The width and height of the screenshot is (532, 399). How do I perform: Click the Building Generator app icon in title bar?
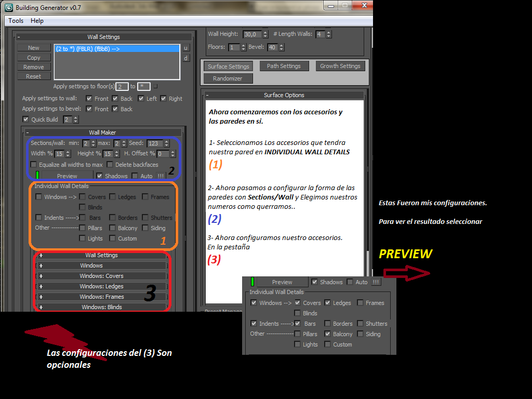[9, 8]
